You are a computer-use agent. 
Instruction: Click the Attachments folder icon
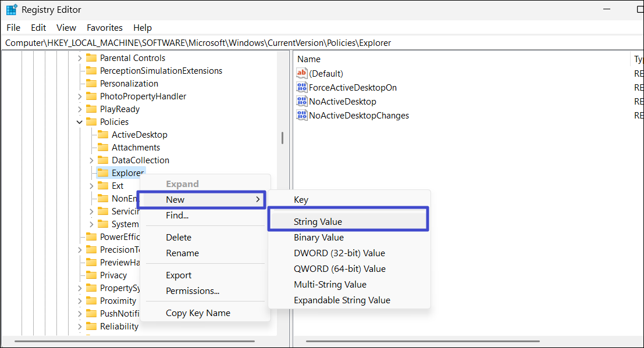(102, 148)
